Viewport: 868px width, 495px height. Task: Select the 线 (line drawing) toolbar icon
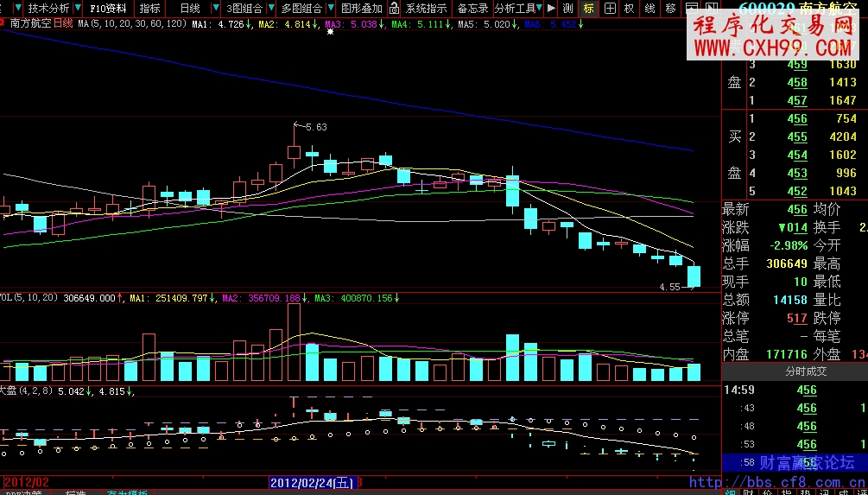650,8
